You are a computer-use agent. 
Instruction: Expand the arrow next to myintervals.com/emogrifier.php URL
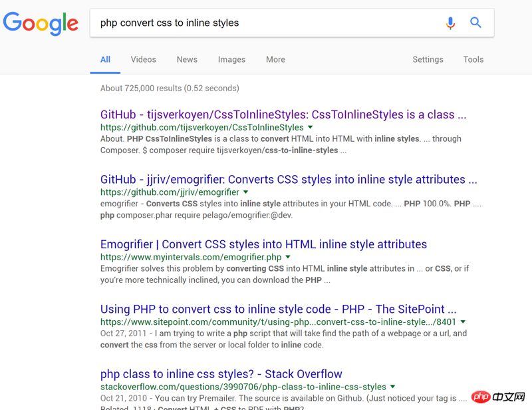point(288,257)
